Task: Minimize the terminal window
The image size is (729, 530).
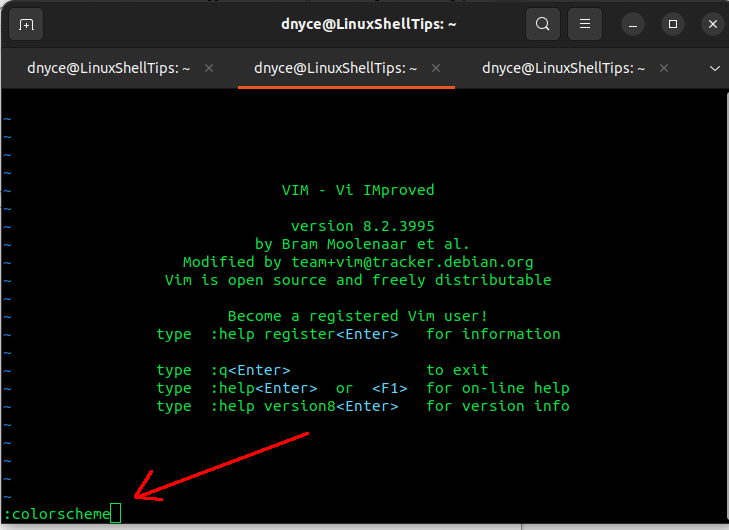Action: [x=633, y=24]
